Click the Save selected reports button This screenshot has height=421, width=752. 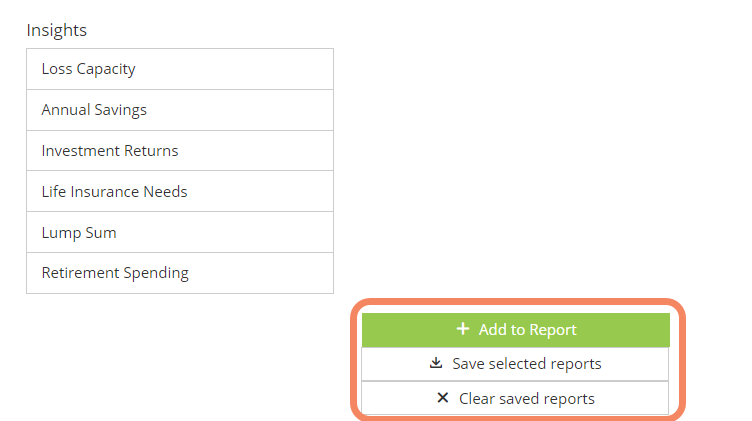pyautogui.click(x=515, y=364)
